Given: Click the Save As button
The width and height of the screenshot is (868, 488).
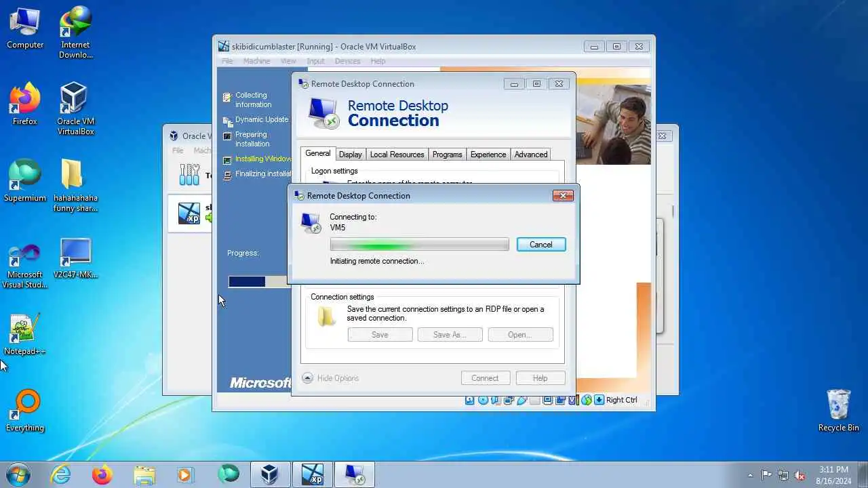Looking at the screenshot, I should (x=450, y=335).
